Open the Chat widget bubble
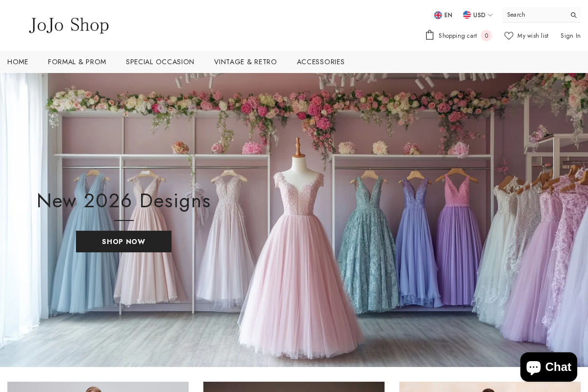The height and width of the screenshot is (392, 588). 549,367
